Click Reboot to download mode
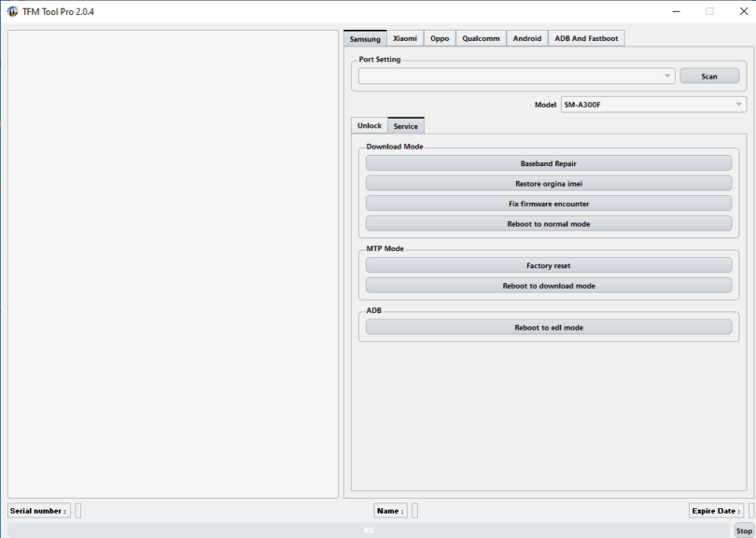 [x=548, y=286]
